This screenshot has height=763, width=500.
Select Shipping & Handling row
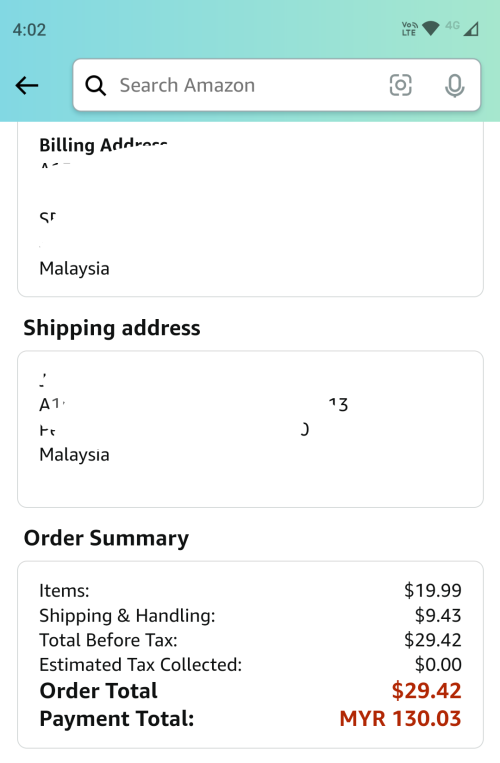(x=250, y=616)
